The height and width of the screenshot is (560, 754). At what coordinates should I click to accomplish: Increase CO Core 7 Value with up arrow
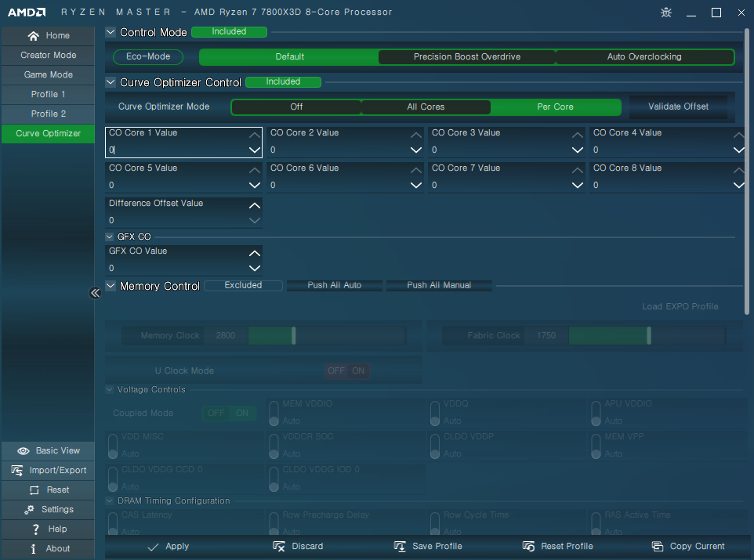tap(578, 170)
